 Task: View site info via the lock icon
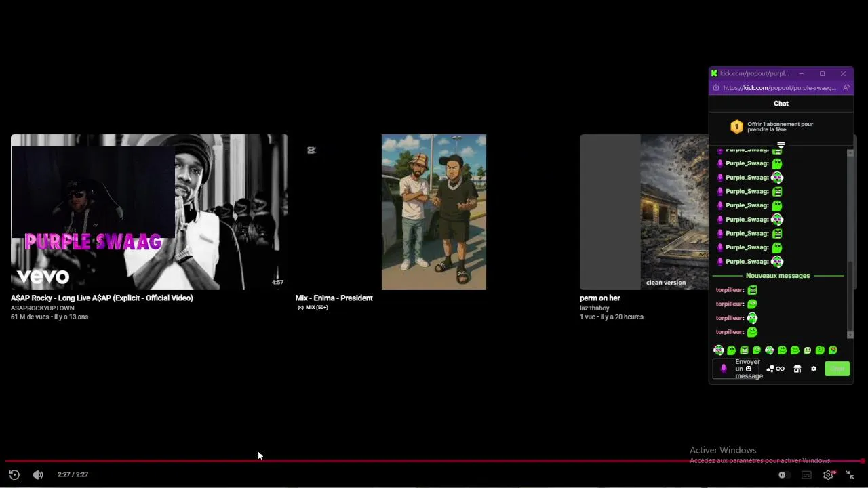[x=716, y=87]
